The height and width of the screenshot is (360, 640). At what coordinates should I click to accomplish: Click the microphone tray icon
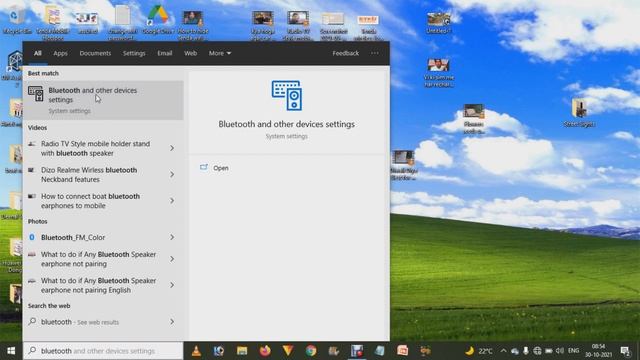(x=526, y=351)
